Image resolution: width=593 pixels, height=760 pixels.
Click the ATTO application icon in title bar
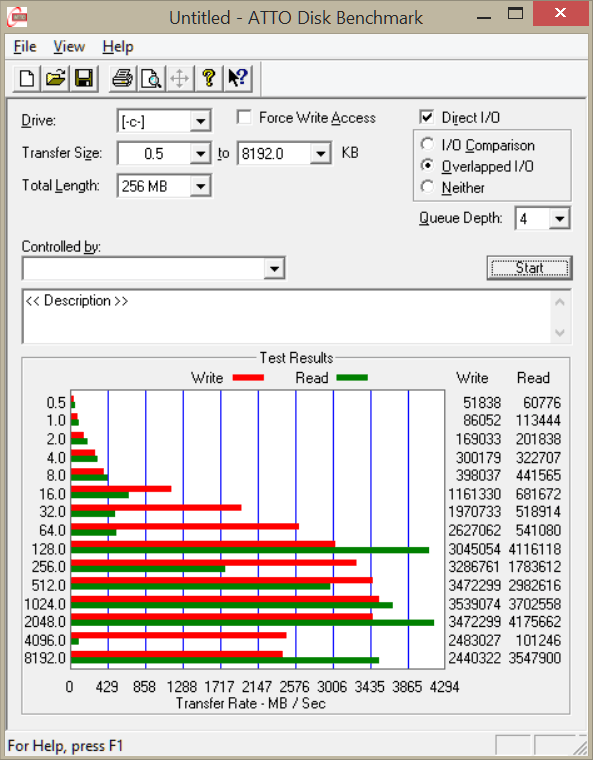click(17, 17)
